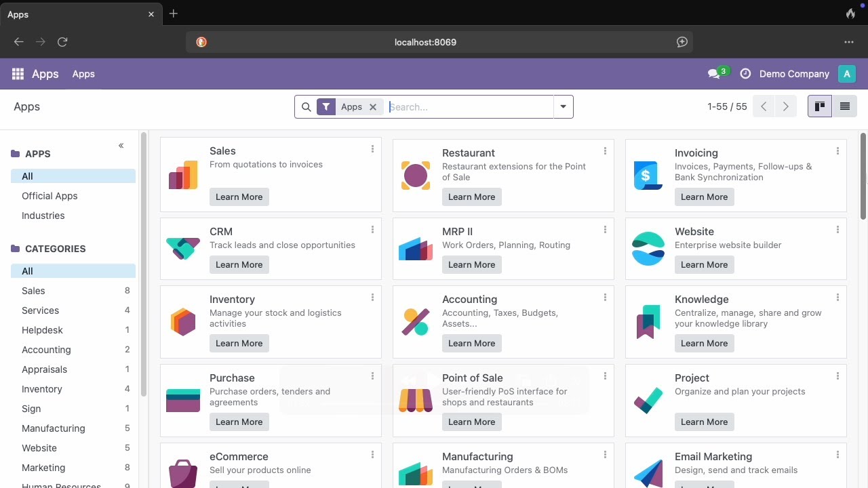Click the Invoicing app icon

pyautogui.click(x=648, y=176)
